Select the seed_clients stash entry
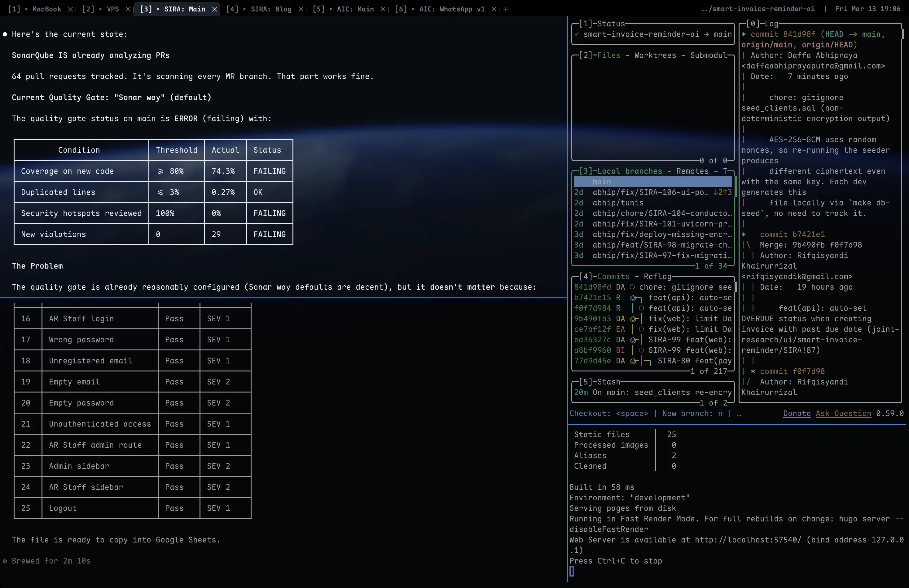The height and width of the screenshot is (588, 909). [x=649, y=393]
